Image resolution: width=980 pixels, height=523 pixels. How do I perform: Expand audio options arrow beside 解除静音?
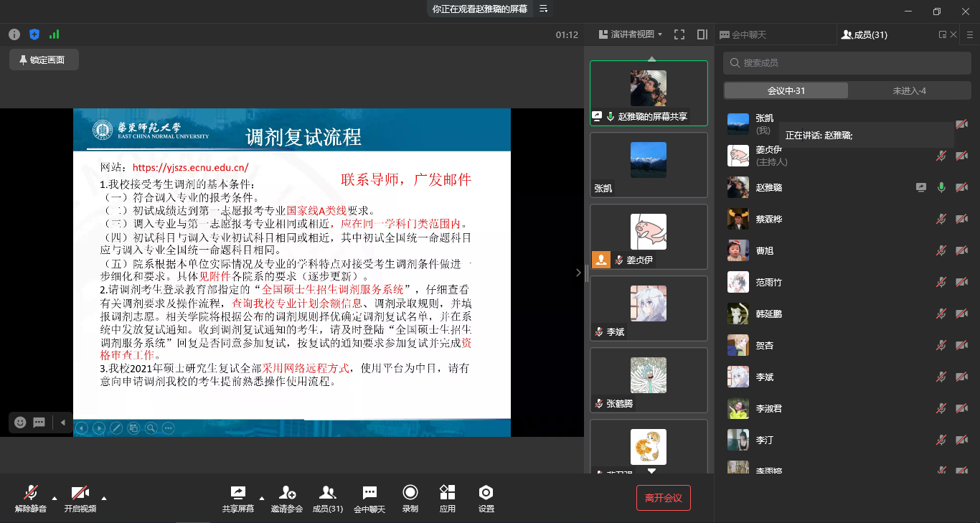coord(55,498)
